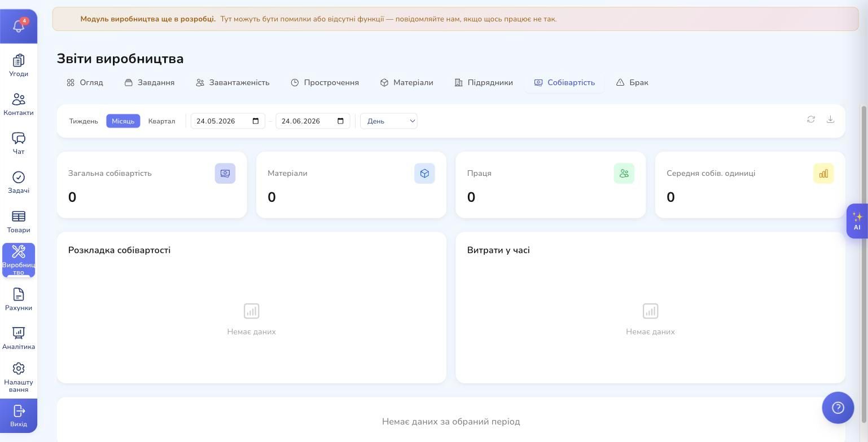Click the Немає даних за обраний період message
Image resolution: width=868 pixels, height=442 pixels.
451,422
